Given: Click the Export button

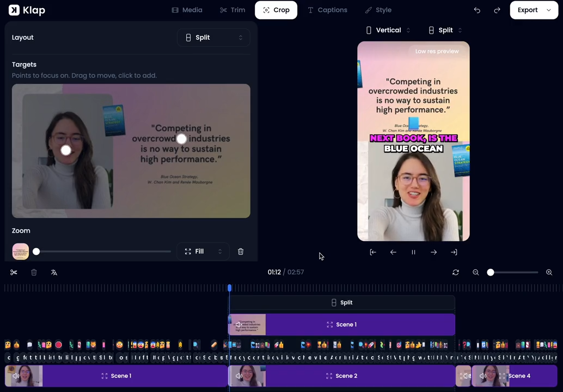Looking at the screenshot, I should [x=528, y=10].
